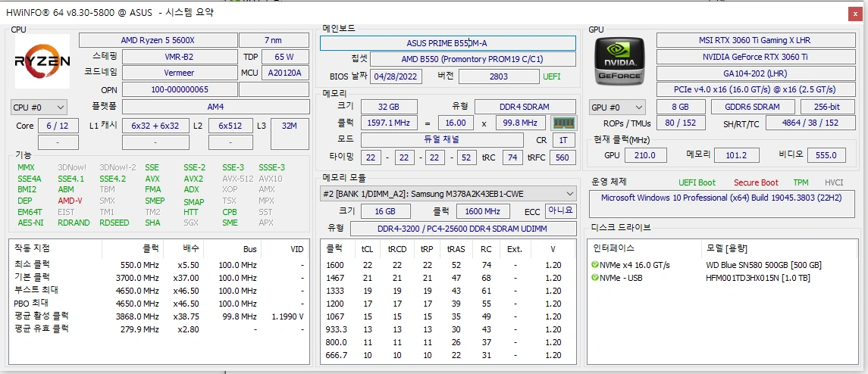Click the 32 GB memory size value

point(388,107)
